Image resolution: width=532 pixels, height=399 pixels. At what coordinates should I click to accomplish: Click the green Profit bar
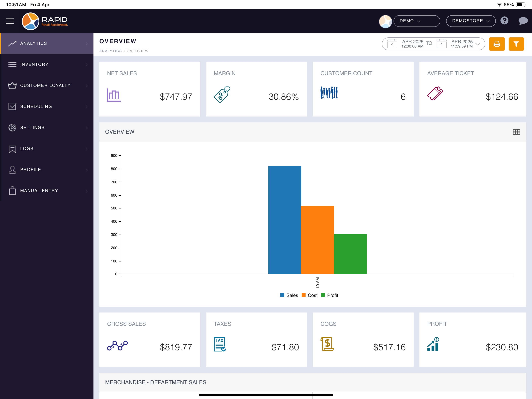tap(351, 254)
